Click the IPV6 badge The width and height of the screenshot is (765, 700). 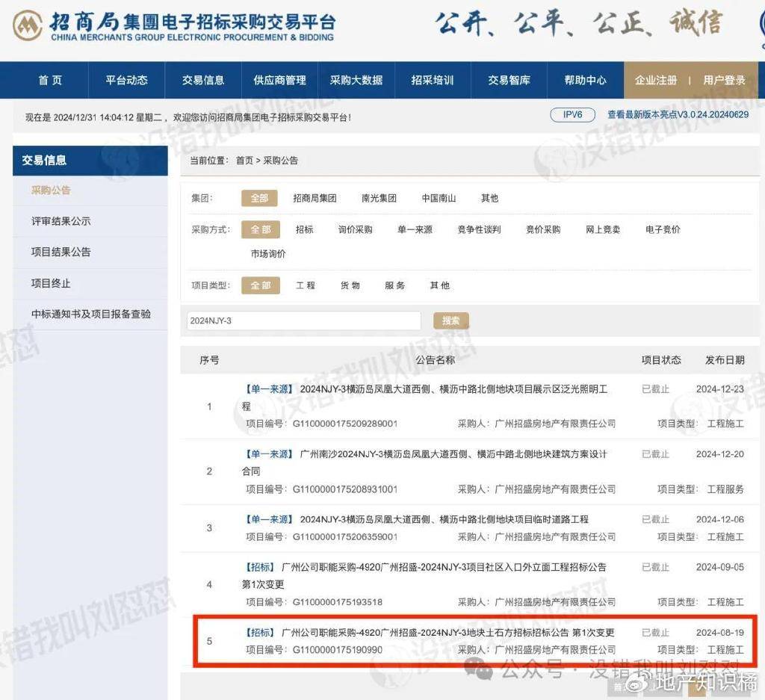(572, 115)
